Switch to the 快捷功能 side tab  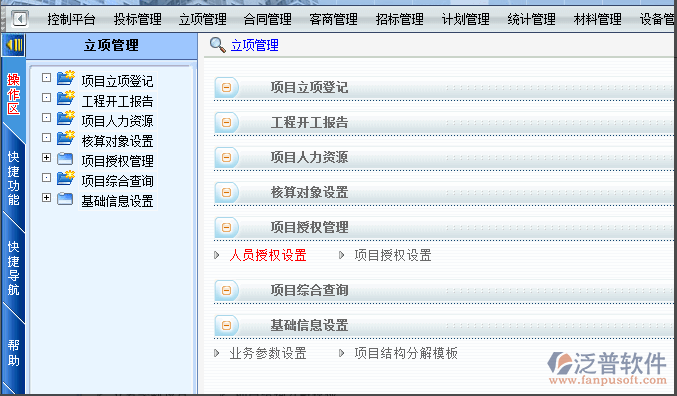tap(13, 178)
